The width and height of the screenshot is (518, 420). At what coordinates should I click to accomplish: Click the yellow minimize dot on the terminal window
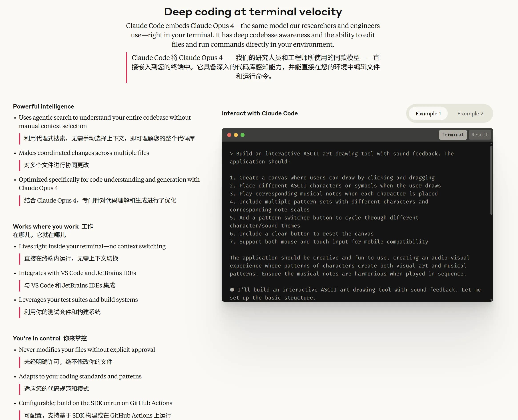[x=236, y=135]
